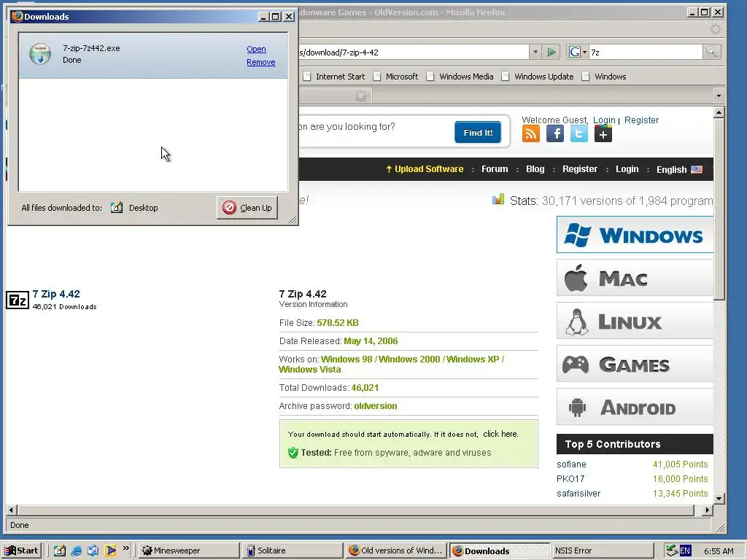Image resolution: width=747 pixels, height=560 pixels.
Task: Open the Forum navigation item
Action: 495,169
